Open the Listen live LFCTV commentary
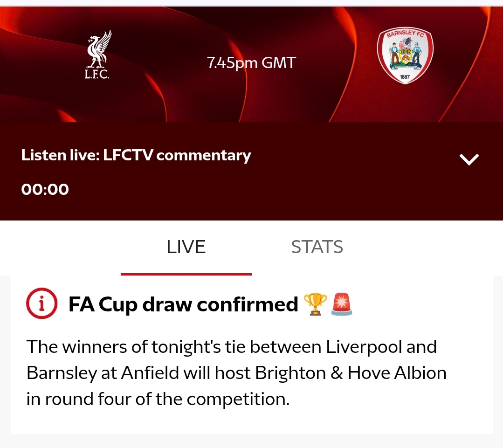Screen dimensions: 503x448 [x=136, y=155]
